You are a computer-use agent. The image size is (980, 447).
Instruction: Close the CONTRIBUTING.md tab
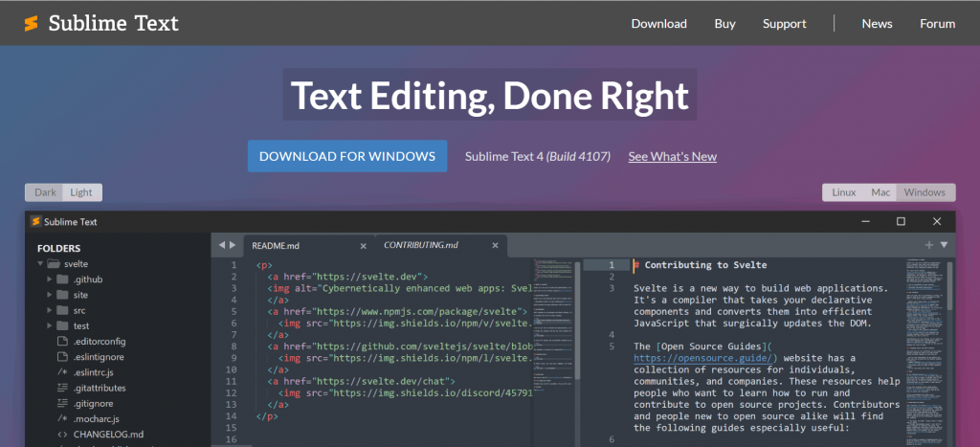[x=495, y=246]
